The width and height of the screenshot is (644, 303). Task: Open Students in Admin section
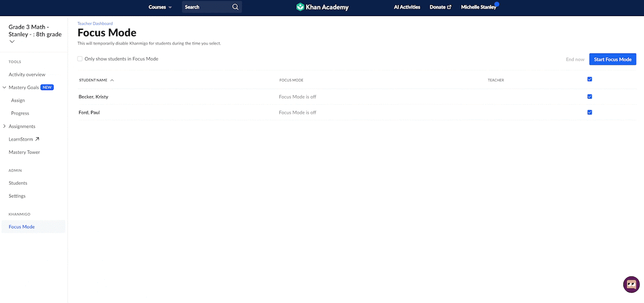click(18, 183)
